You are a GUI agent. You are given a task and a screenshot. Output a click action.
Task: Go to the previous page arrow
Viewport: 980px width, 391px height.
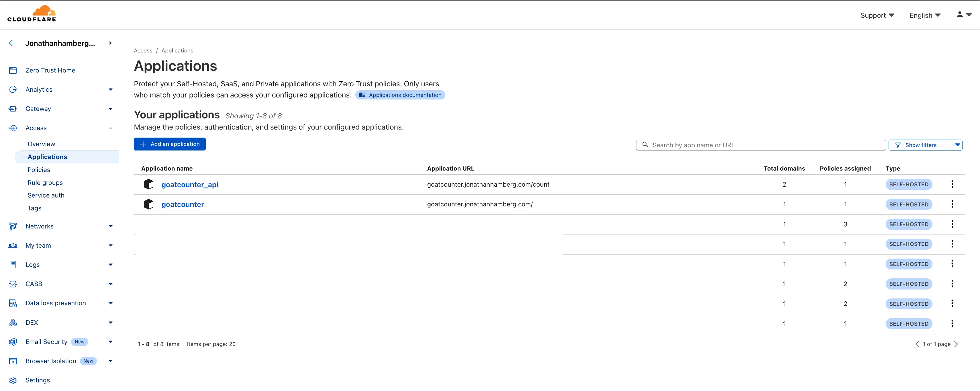[917, 344]
